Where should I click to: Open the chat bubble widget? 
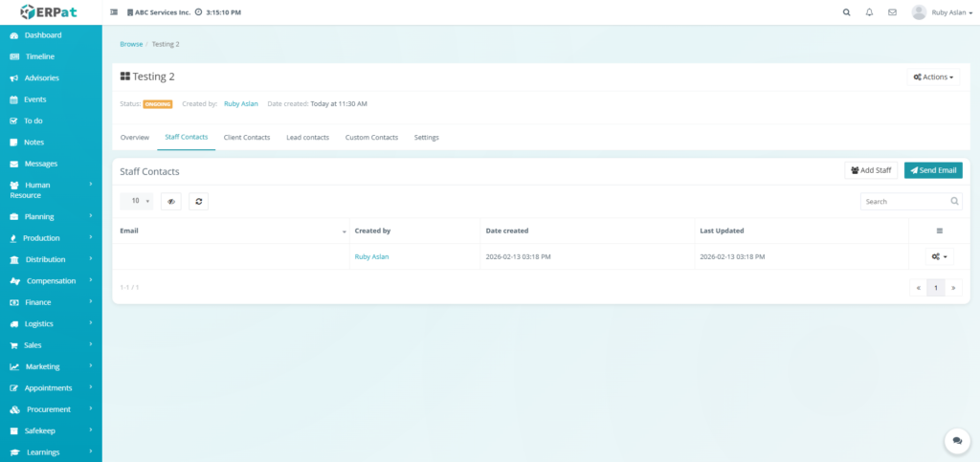tap(956, 440)
